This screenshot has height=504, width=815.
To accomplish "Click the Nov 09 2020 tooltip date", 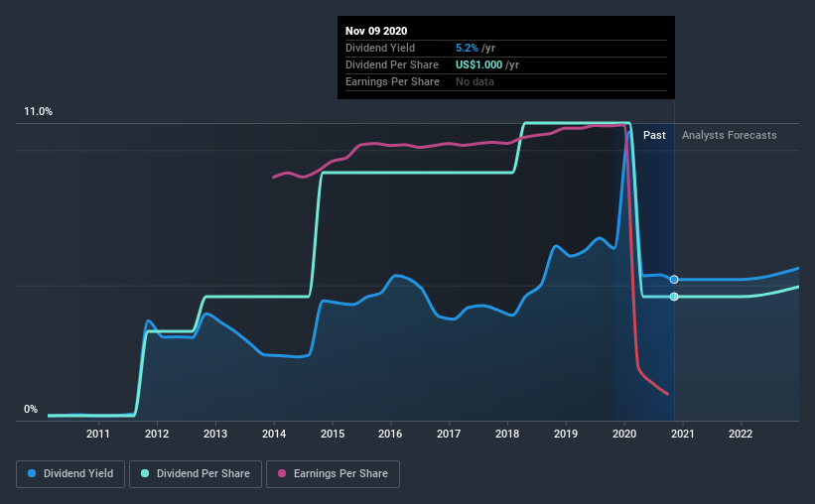I will pyautogui.click(x=376, y=31).
